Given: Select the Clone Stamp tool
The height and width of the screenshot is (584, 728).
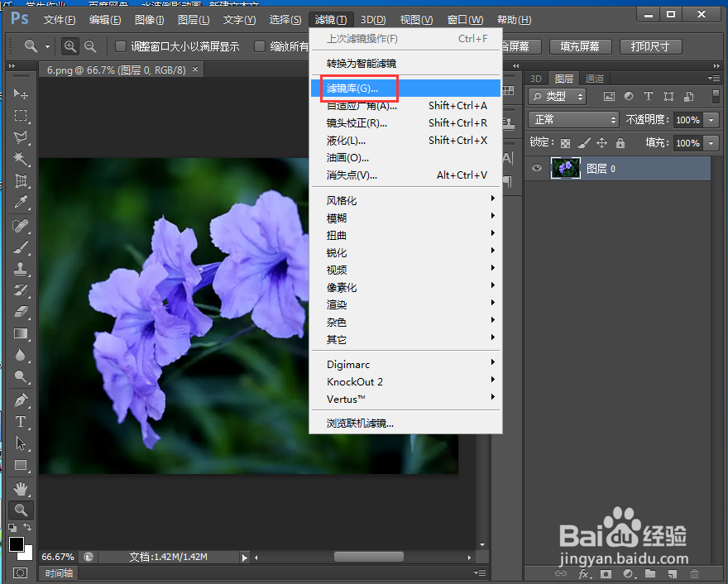Looking at the screenshot, I should 21,269.
